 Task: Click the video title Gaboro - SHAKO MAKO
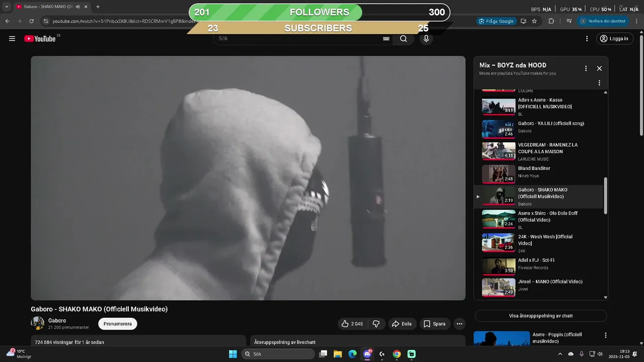99,309
